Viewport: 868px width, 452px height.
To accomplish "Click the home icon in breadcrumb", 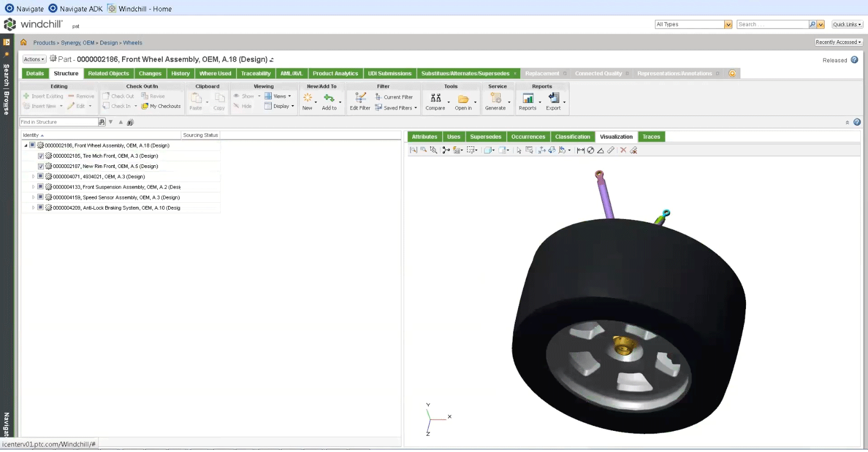I will click(x=23, y=42).
